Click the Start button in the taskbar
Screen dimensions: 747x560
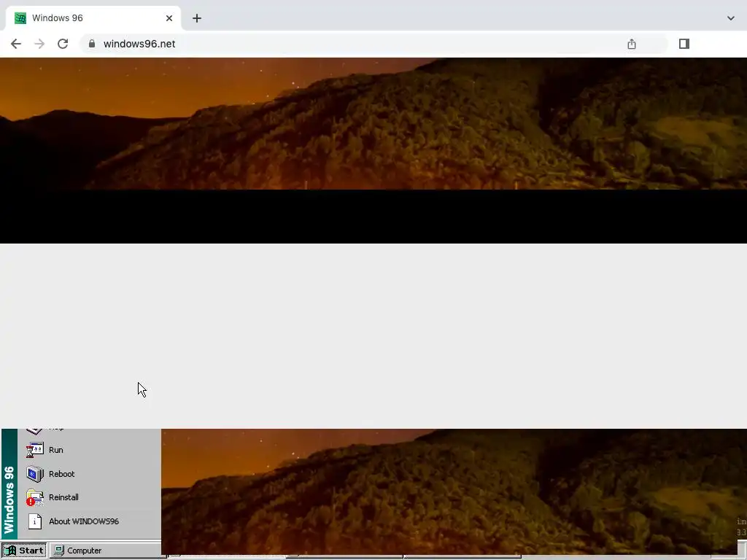coord(24,551)
